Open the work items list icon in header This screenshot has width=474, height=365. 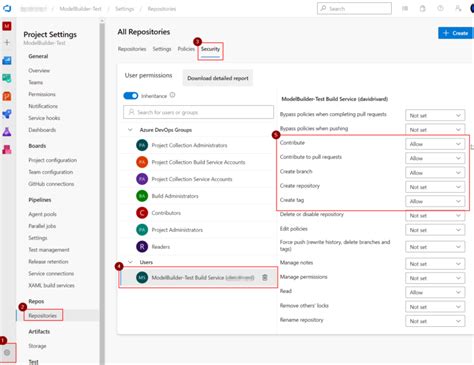click(405, 9)
